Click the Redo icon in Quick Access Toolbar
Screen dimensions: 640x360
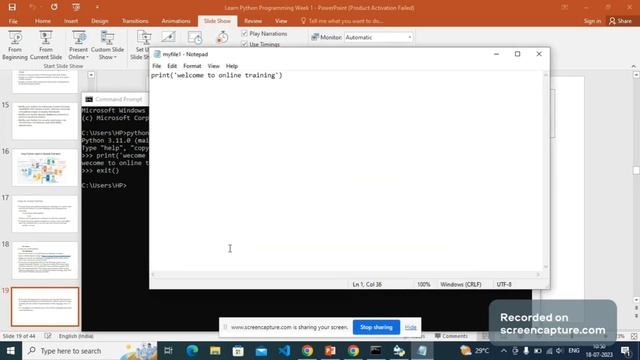[x=54, y=7]
